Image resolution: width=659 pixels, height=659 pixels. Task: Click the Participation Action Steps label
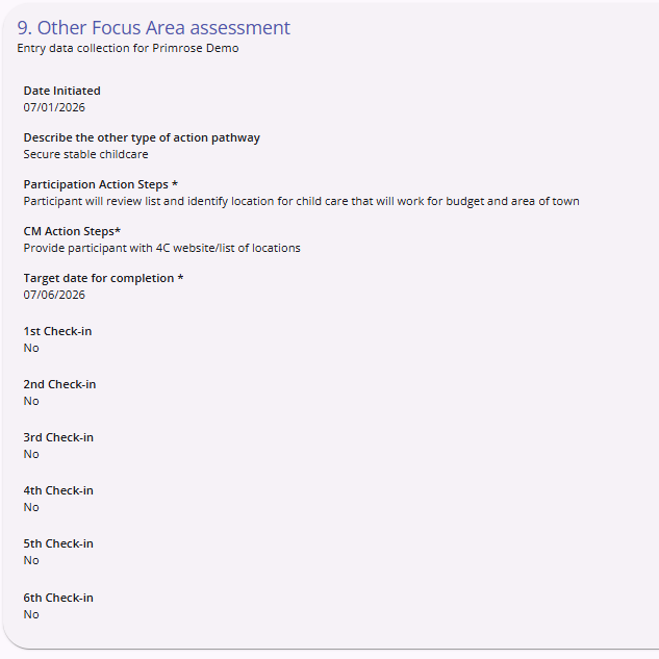[x=100, y=185]
